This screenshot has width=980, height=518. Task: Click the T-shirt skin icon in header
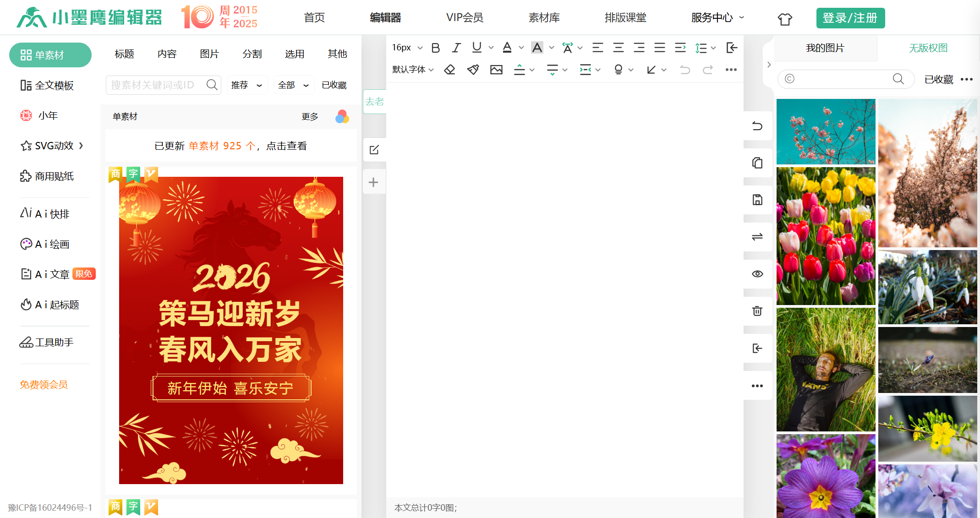click(x=785, y=19)
